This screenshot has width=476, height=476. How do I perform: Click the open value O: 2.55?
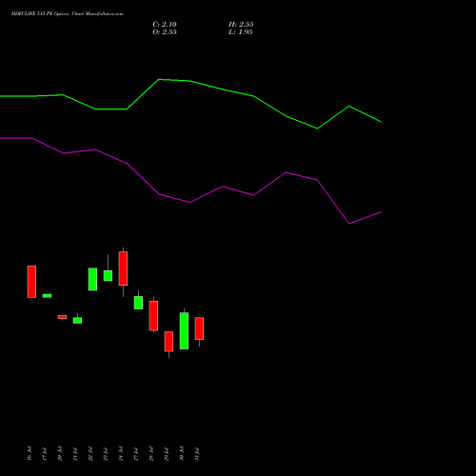[165, 32]
